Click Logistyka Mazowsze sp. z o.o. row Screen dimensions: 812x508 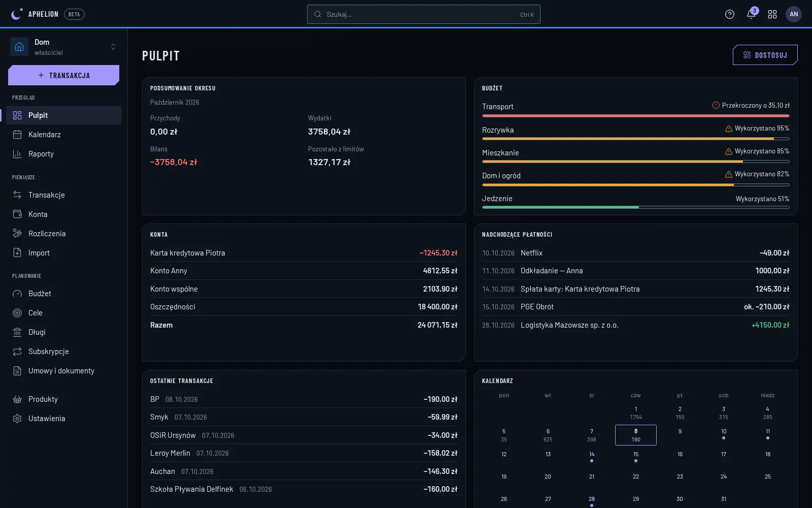[x=635, y=325]
